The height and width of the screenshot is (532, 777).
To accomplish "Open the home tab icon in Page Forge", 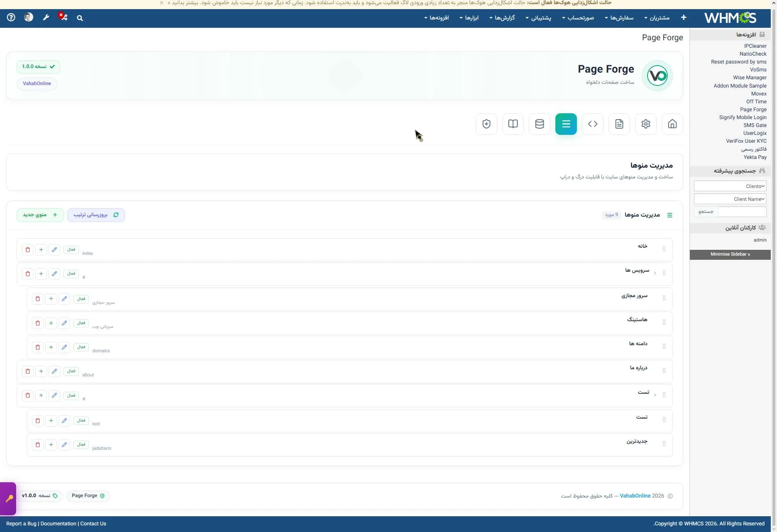I will click(x=672, y=124).
